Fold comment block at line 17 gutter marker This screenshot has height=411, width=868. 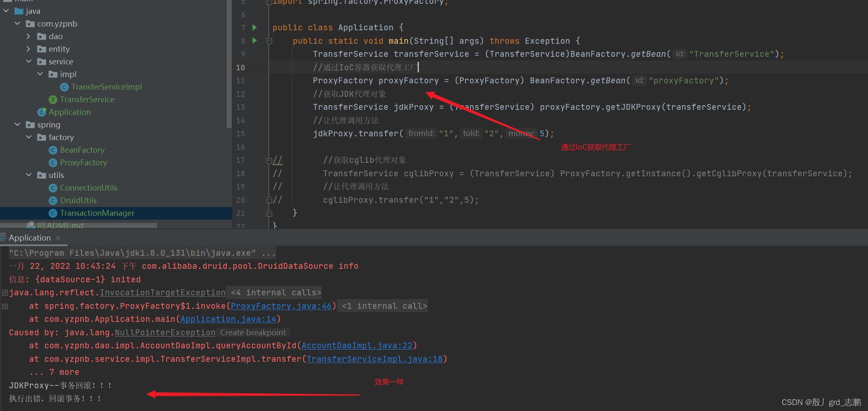(269, 160)
